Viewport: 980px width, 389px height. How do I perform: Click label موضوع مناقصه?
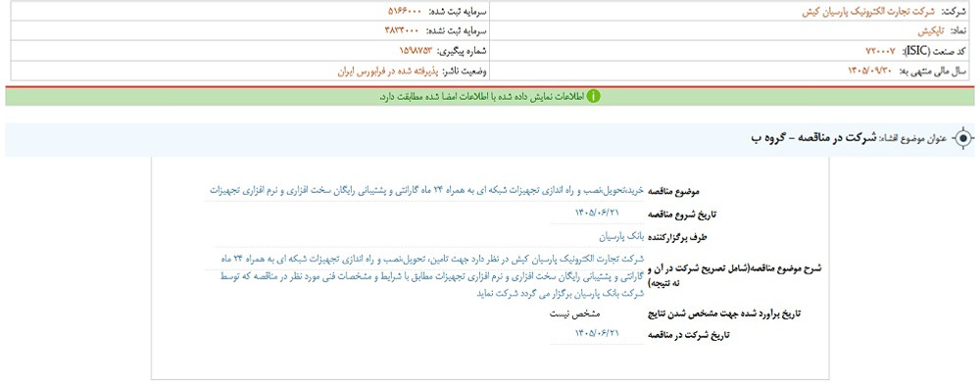pyautogui.click(x=674, y=191)
